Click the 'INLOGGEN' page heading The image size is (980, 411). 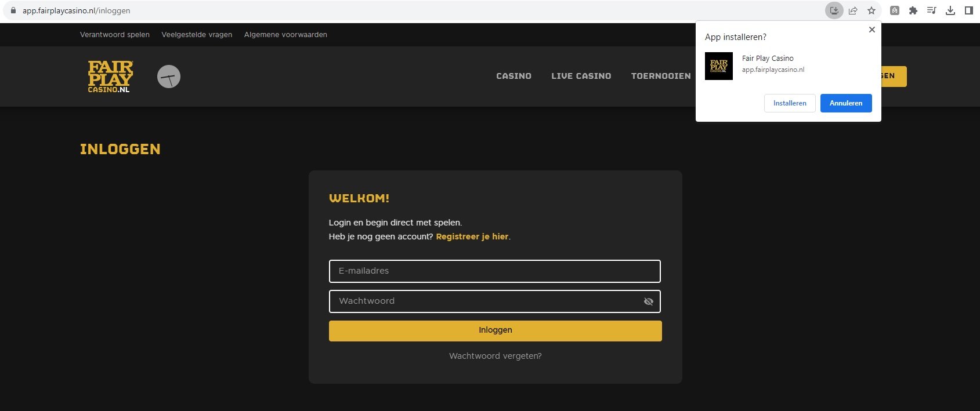click(120, 149)
